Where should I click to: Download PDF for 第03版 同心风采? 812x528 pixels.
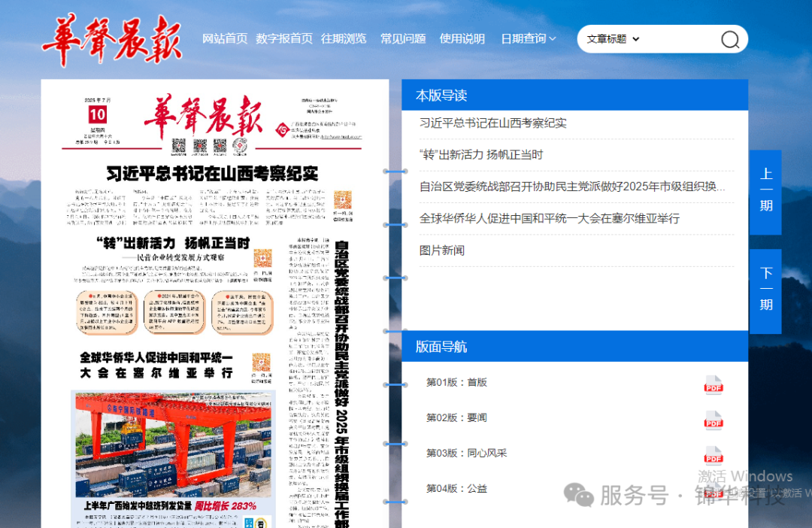[713, 456]
